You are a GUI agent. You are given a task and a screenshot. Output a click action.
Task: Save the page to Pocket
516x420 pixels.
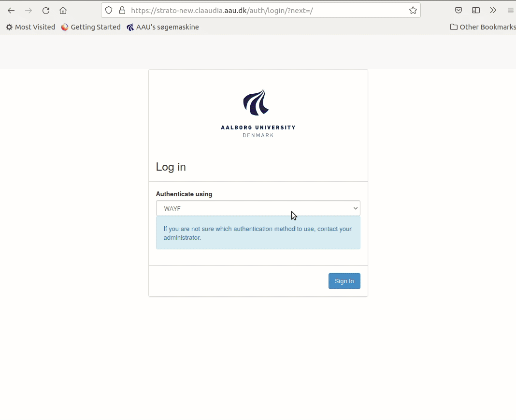(458, 10)
